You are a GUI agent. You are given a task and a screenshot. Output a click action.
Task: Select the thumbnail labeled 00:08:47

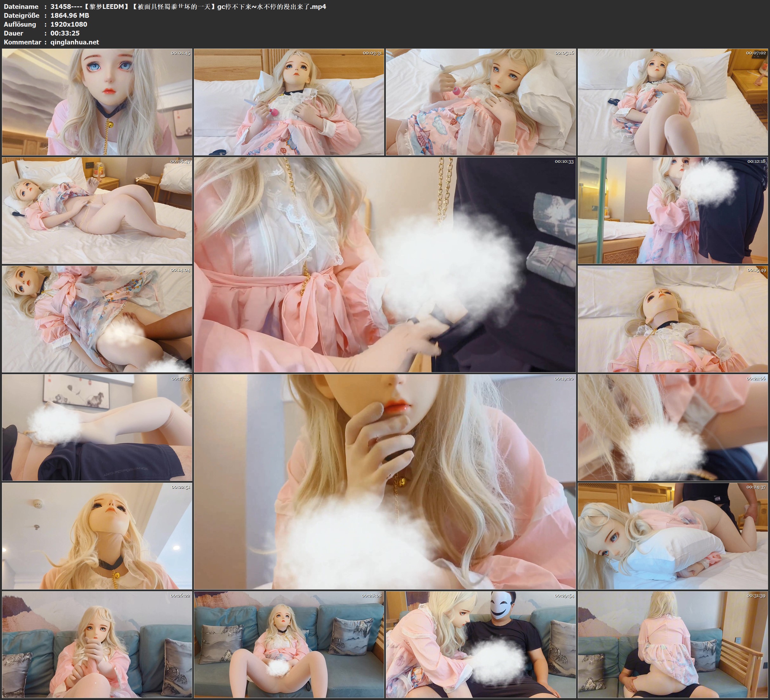pos(97,210)
